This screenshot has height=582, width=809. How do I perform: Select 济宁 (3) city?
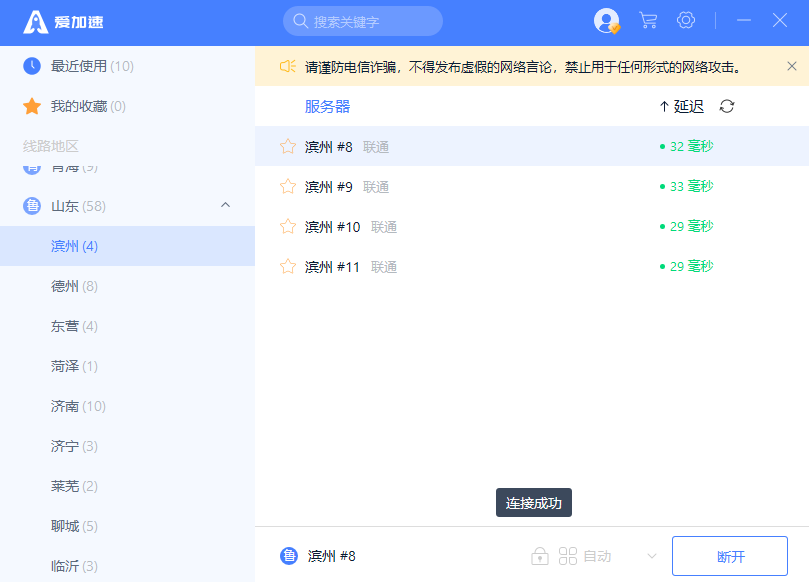(x=127, y=446)
